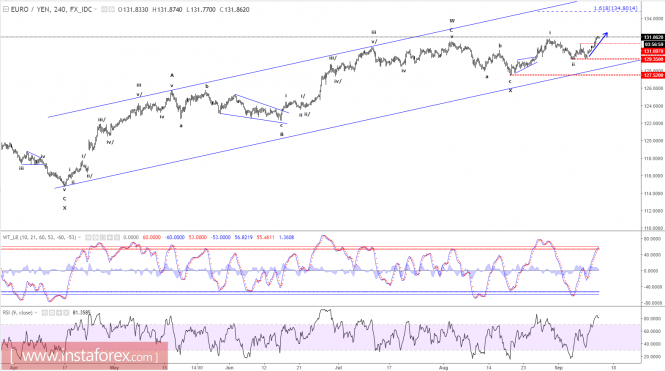Open the main series format settings icon
Image resolution: width=665 pixels, height=371 pixels.
tap(111, 9)
